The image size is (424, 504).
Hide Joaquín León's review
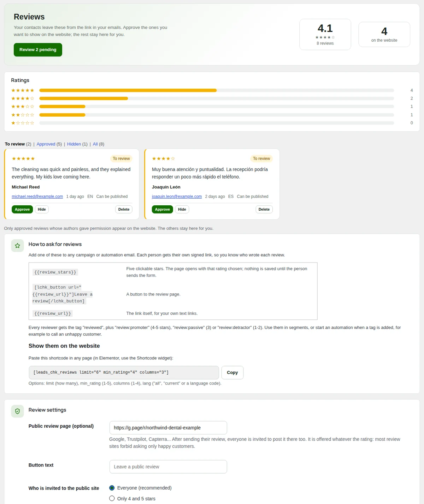pos(182,210)
